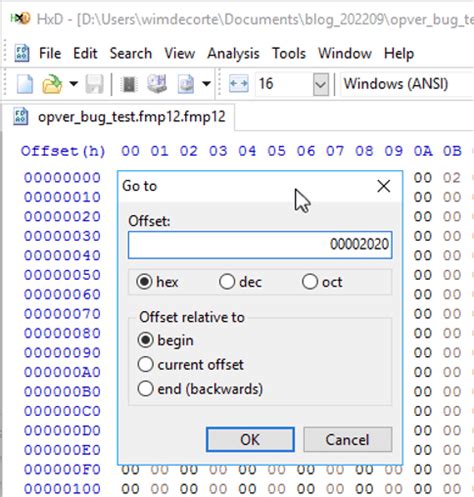The image size is (474, 497).
Task: Open the View menu
Action: pyautogui.click(x=179, y=53)
